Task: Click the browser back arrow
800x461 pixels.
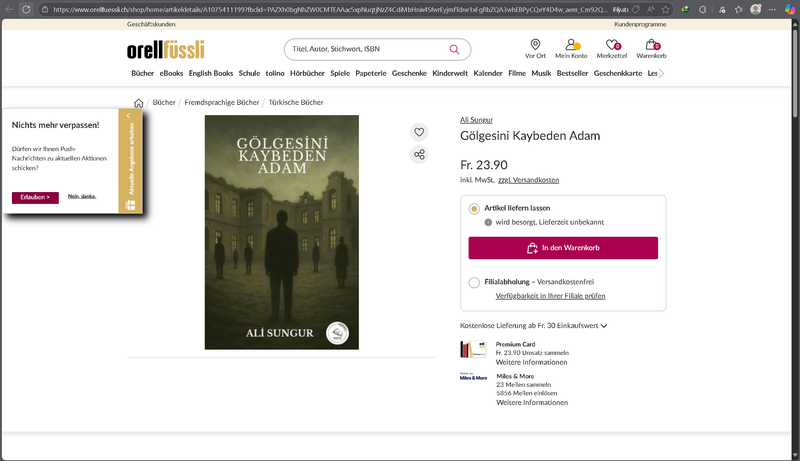Action: (9, 9)
